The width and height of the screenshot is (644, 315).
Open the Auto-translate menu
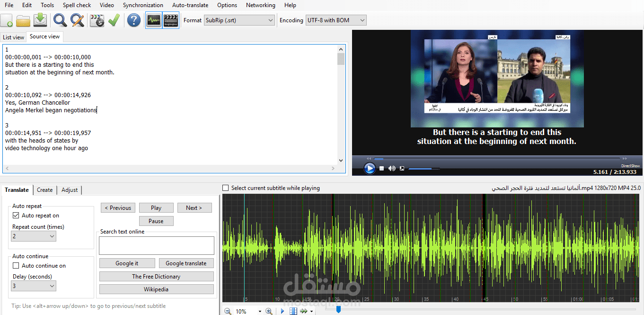[190, 5]
